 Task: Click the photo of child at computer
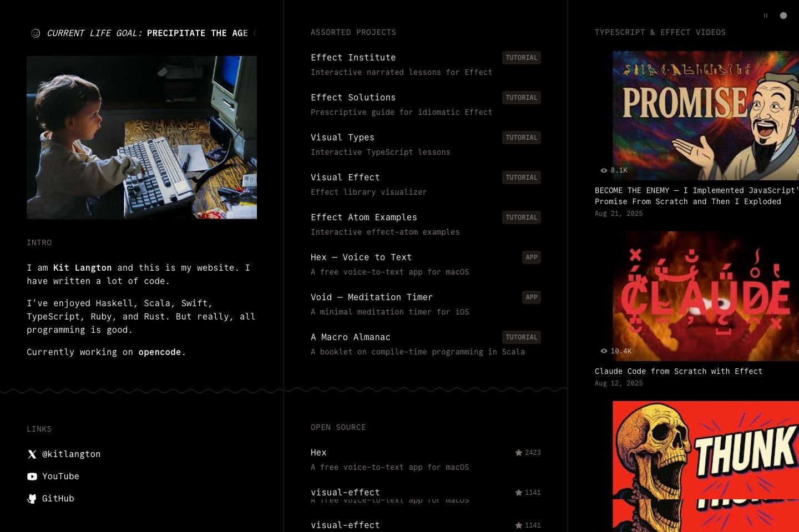(x=141, y=138)
